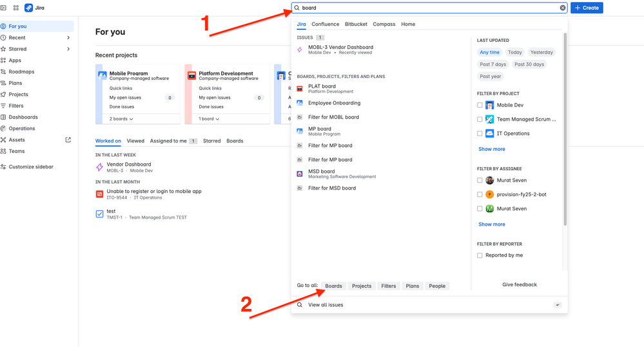Screen dimensions: 644x347
Task: Click the search panel scrollbar
Action: pos(565,130)
